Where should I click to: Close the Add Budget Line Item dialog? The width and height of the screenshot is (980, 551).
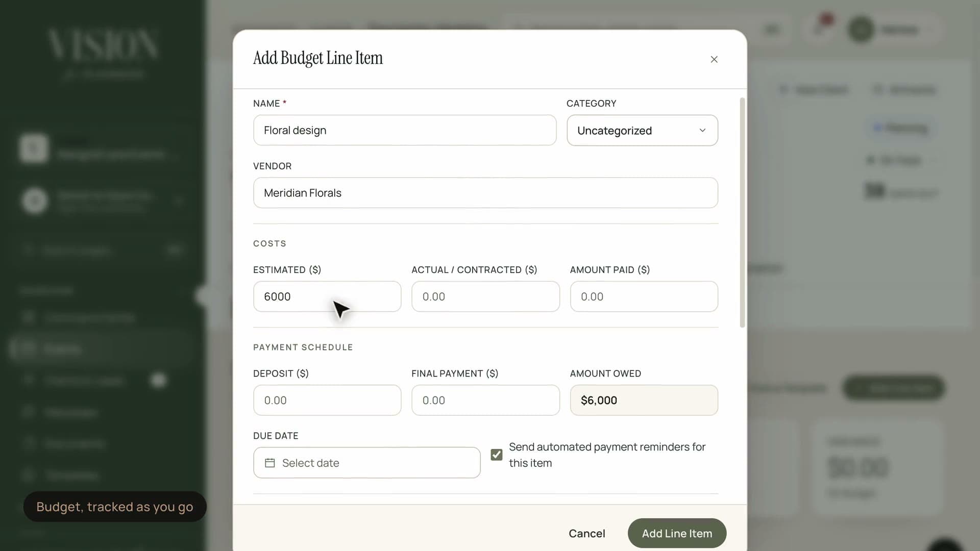pos(714,59)
